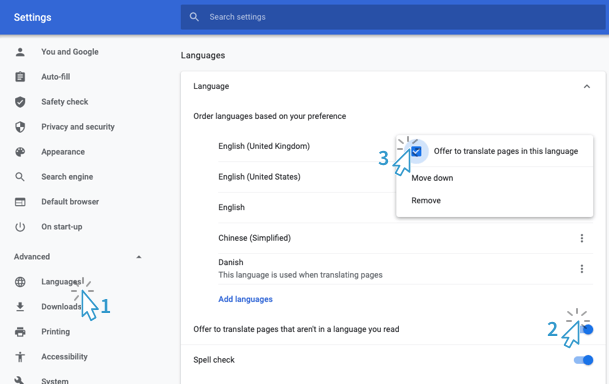Click the Danish language name
609x384 pixels.
(231, 262)
